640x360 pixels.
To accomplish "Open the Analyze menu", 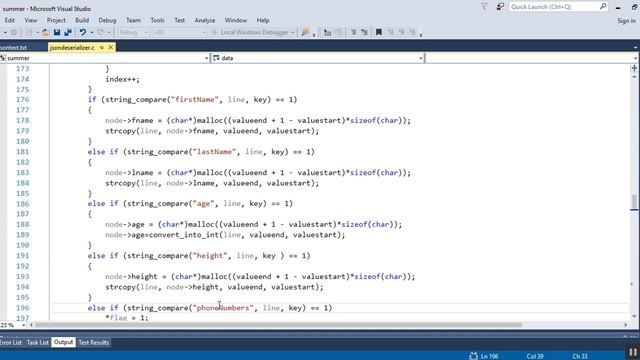I will pos(205,20).
